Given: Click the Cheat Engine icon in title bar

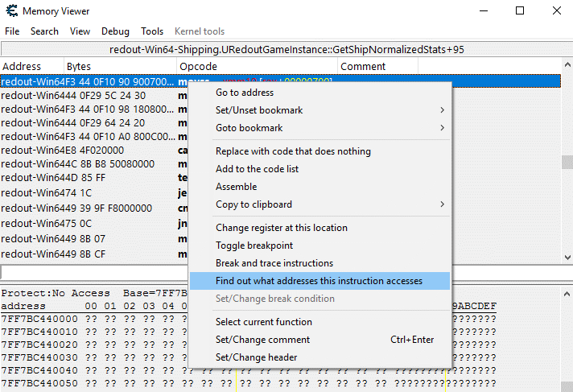Looking at the screenshot, I should pos(11,11).
